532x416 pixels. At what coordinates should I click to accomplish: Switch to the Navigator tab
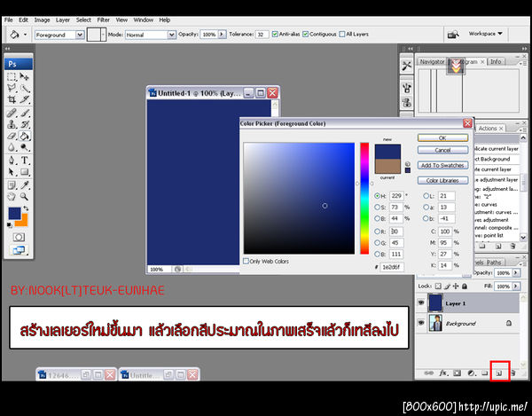pos(432,61)
